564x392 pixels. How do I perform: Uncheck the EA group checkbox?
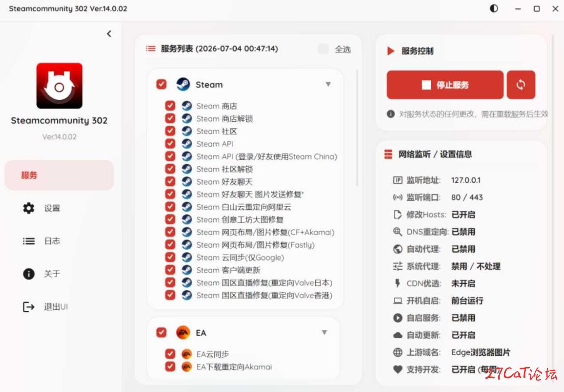(161, 333)
